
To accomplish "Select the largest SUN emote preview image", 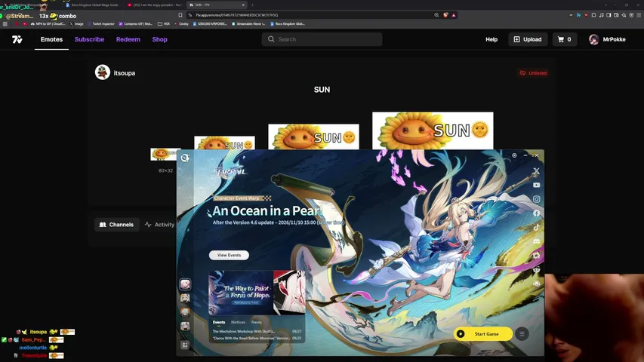I will pos(433,130).
